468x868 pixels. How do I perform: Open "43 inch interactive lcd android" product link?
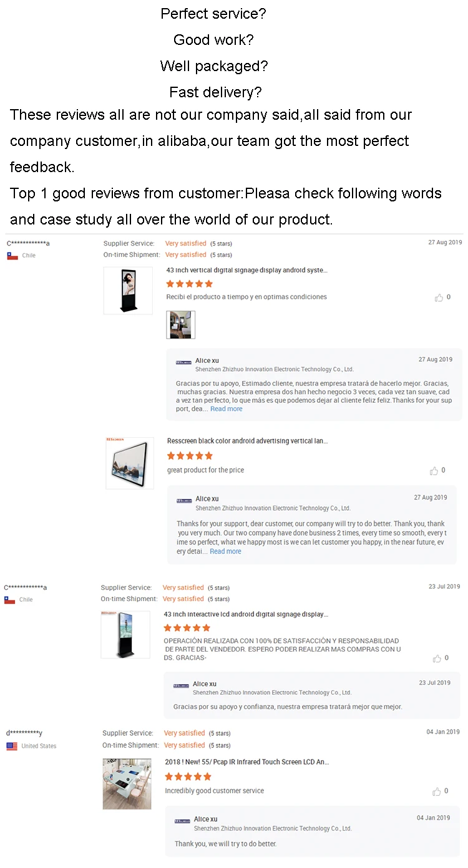tap(245, 615)
